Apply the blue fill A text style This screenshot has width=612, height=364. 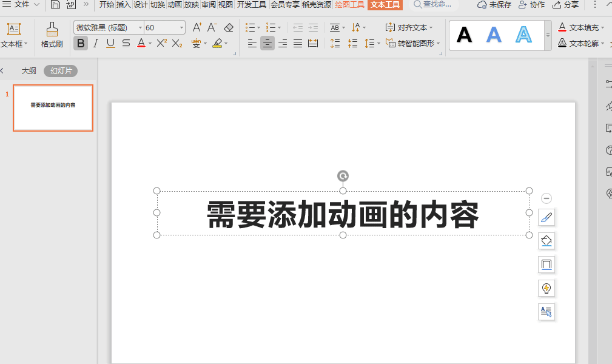tap(494, 35)
